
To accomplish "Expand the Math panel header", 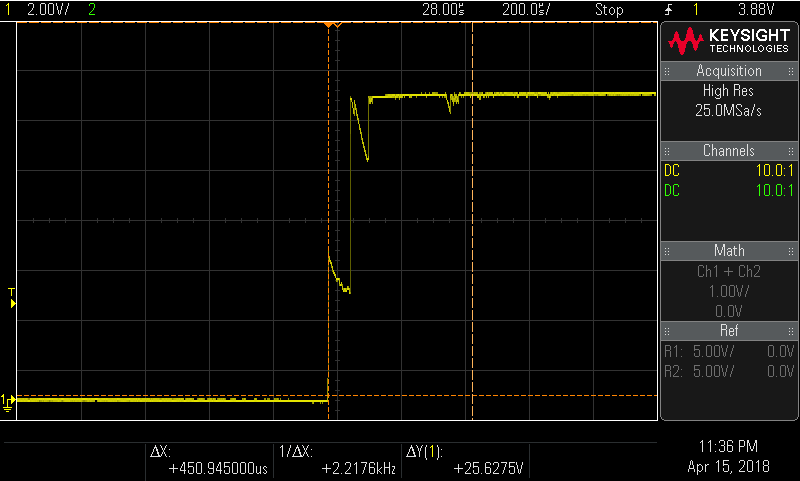I will click(728, 250).
